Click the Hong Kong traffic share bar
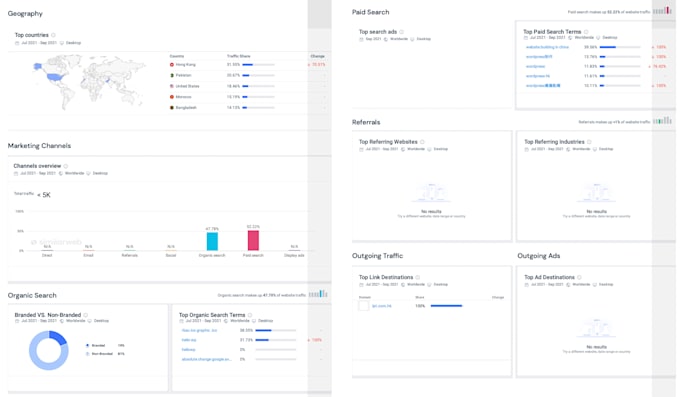 point(258,65)
